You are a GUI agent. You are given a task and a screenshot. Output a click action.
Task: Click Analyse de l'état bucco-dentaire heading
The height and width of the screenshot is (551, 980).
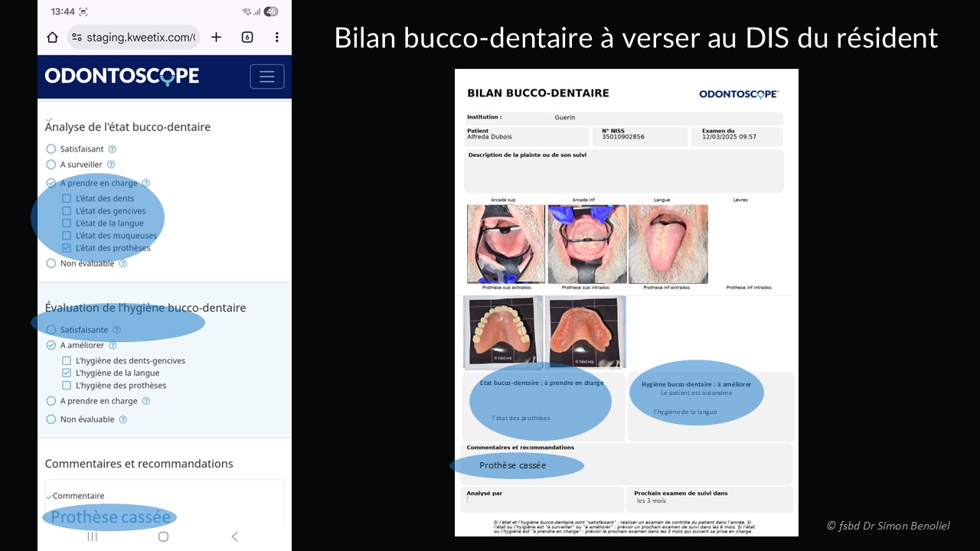(128, 127)
